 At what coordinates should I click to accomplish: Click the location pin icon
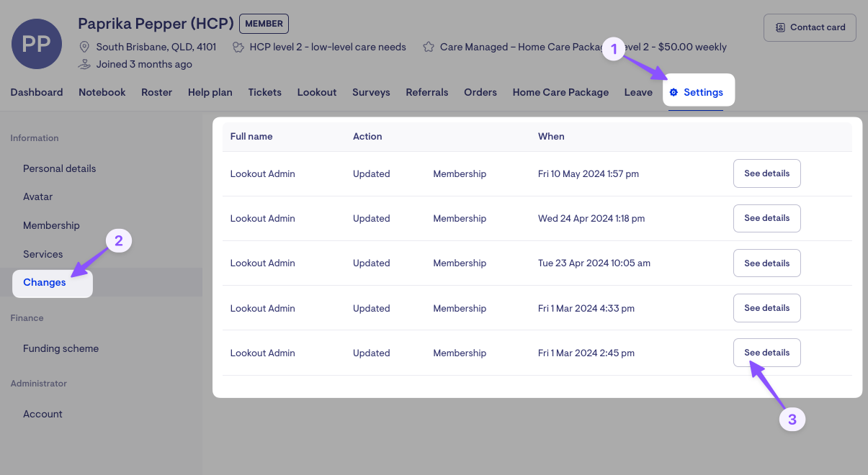[84, 47]
